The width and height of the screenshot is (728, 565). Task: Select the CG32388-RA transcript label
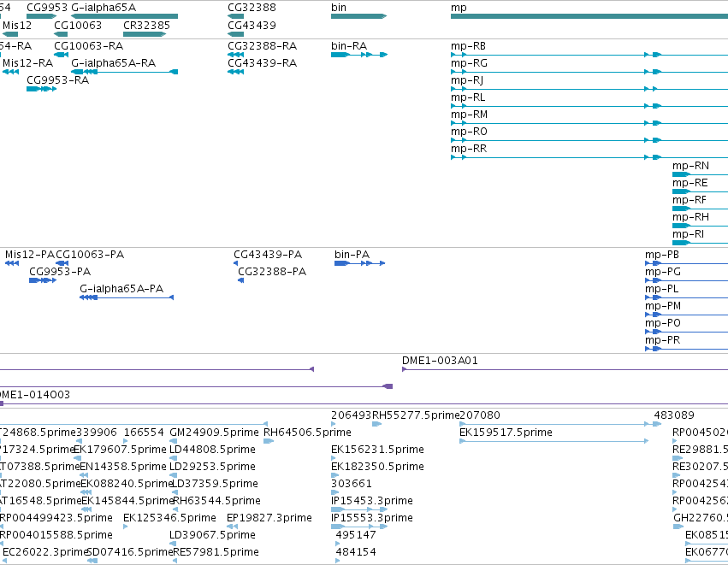[x=263, y=46]
